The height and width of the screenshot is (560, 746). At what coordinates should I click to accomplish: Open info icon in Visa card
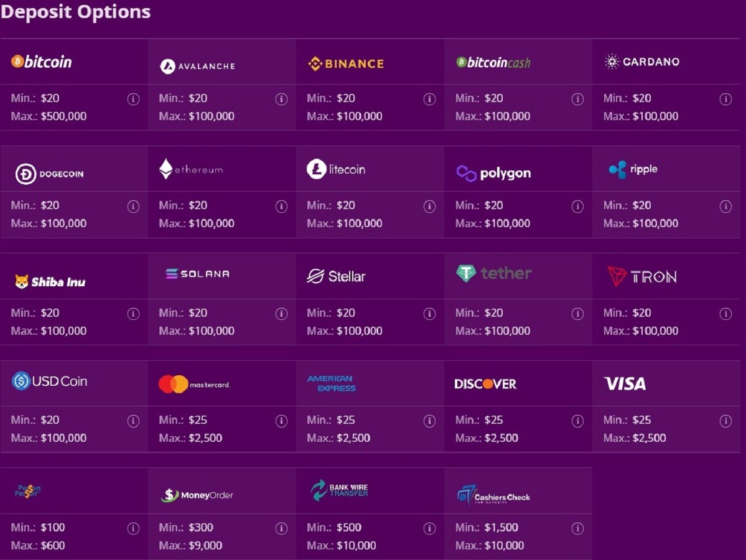[x=725, y=421]
